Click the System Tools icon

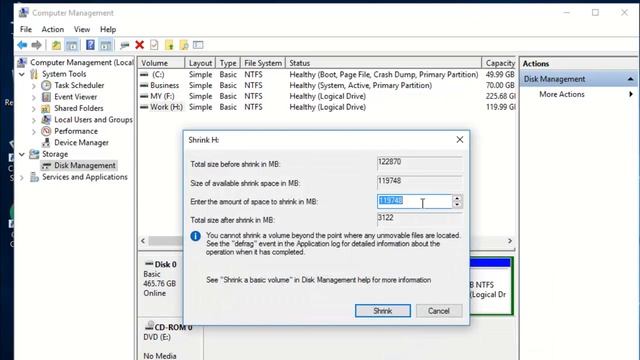click(34, 74)
